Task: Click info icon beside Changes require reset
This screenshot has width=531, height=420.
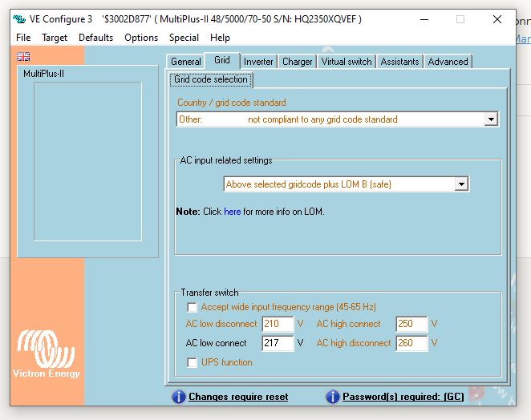Action: pyautogui.click(x=178, y=397)
